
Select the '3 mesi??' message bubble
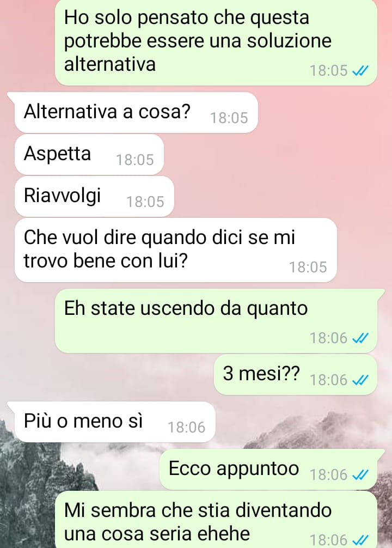(x=296, y=375)
